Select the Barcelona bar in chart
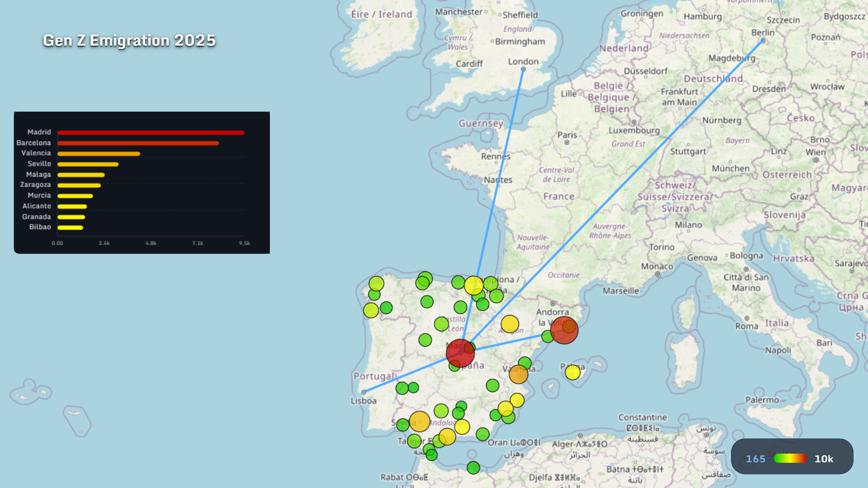 138,143
